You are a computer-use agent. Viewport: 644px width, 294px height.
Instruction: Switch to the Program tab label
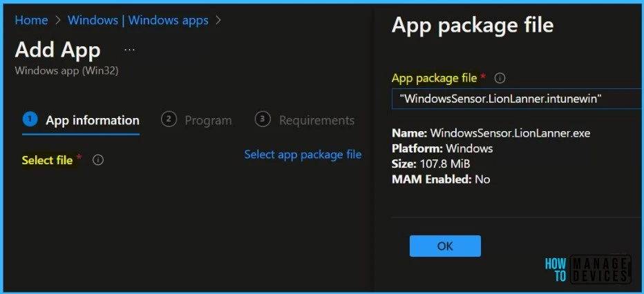(x=208, y=120)
